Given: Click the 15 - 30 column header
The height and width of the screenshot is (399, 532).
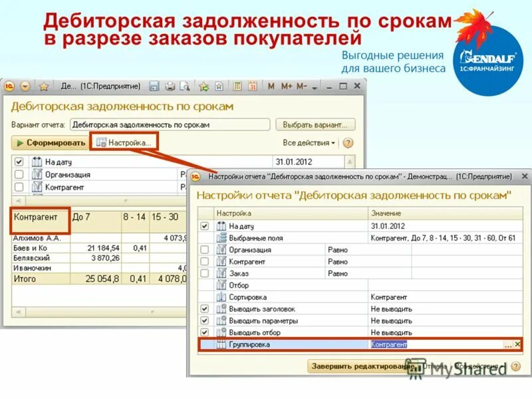Looking at the screenshot, I should [x=168, y=221].
